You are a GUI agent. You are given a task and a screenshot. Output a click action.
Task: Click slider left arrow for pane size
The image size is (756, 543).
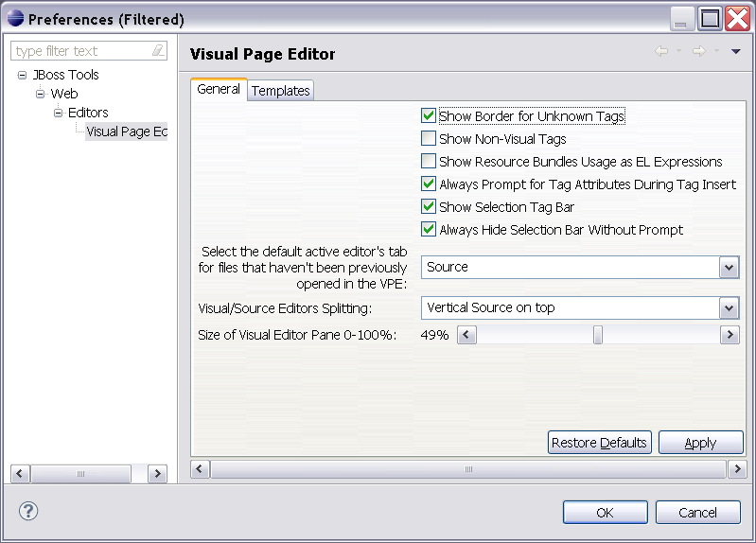[466, 335]
